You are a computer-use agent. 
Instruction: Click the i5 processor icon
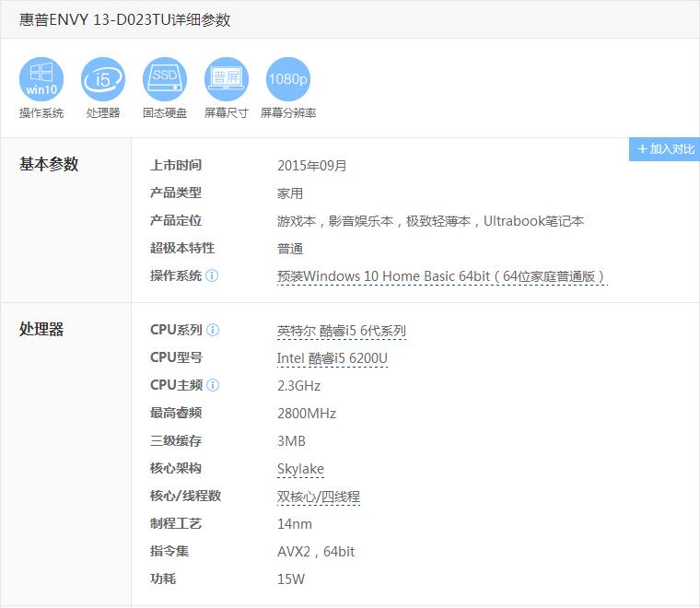click(x=102, y=79)
